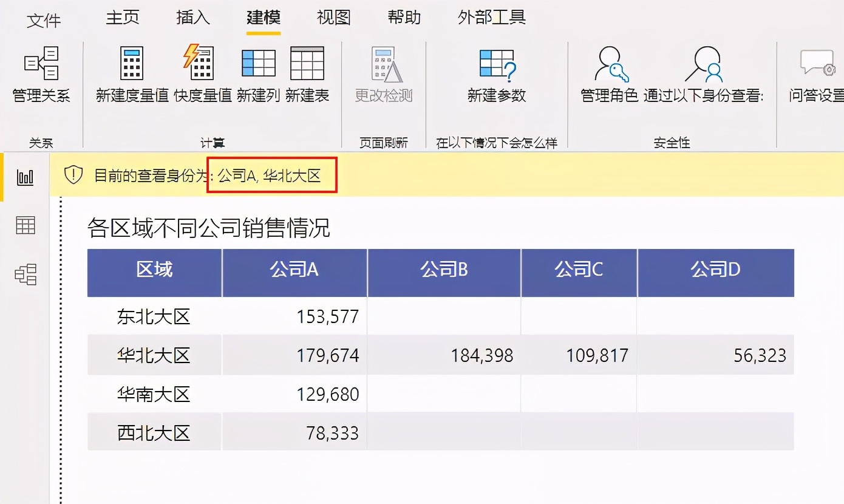Select the 华北大区 row label
This screenshot has width=844, height=504.
pyautogui.click(x=154, y=355)
